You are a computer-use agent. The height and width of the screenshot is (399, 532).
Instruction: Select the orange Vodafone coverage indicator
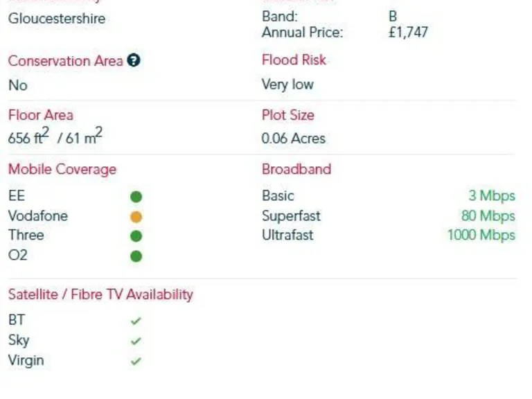(136, 217)
